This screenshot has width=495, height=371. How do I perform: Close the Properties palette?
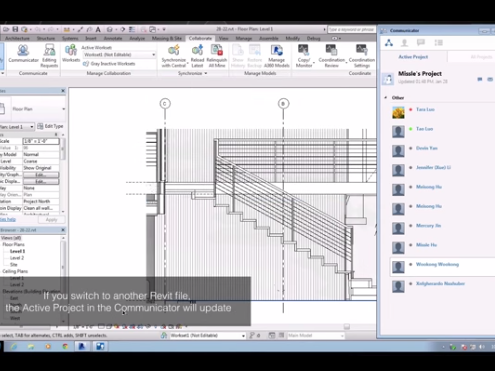click(x=63, y=91)
